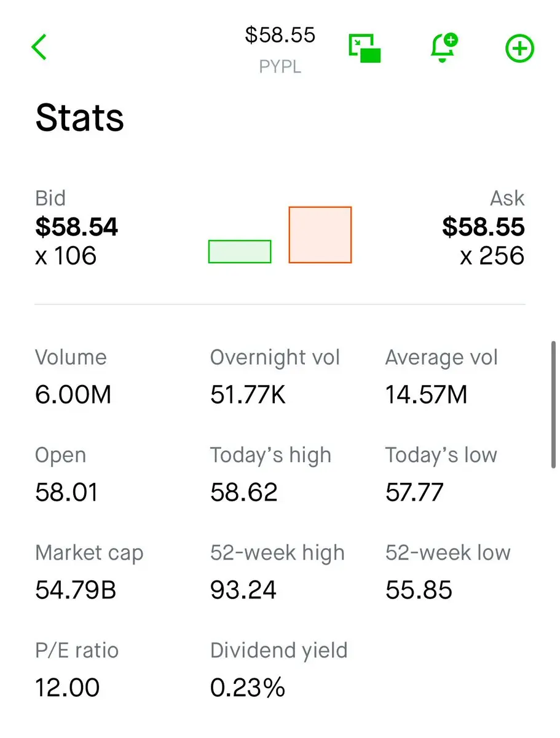Tap the 52-week low value
The height and width of the screenshot is (738, 560).
coord(419,590)
